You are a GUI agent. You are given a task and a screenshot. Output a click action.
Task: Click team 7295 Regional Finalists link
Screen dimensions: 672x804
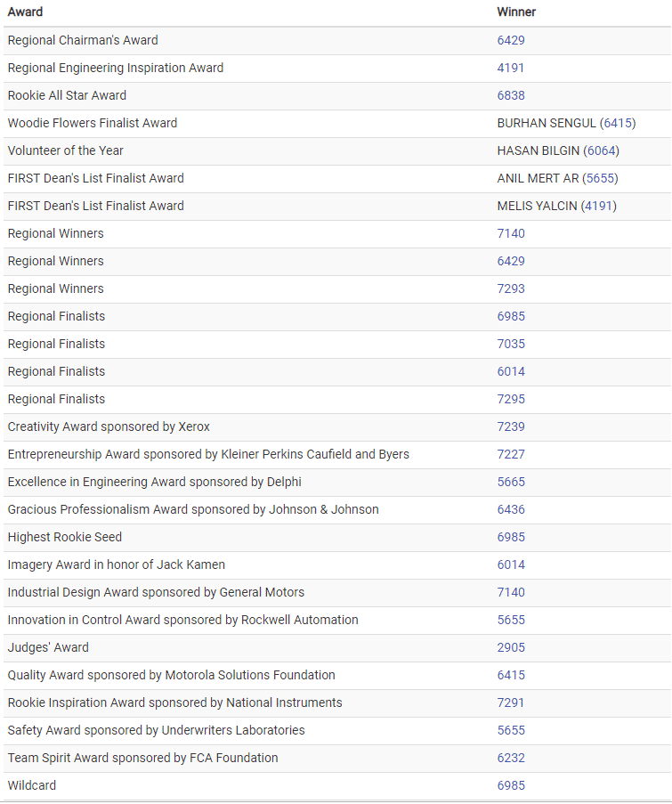511,400
